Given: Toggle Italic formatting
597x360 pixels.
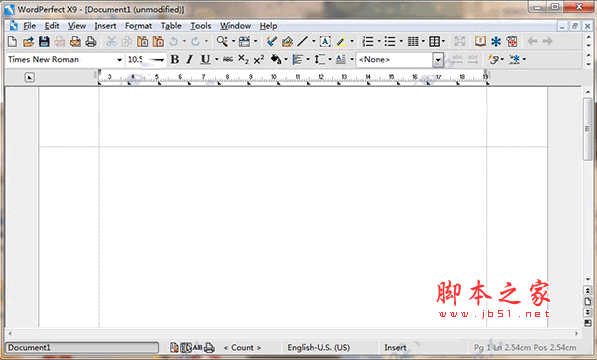Looking at the screenshot, I should coord(190,59).
